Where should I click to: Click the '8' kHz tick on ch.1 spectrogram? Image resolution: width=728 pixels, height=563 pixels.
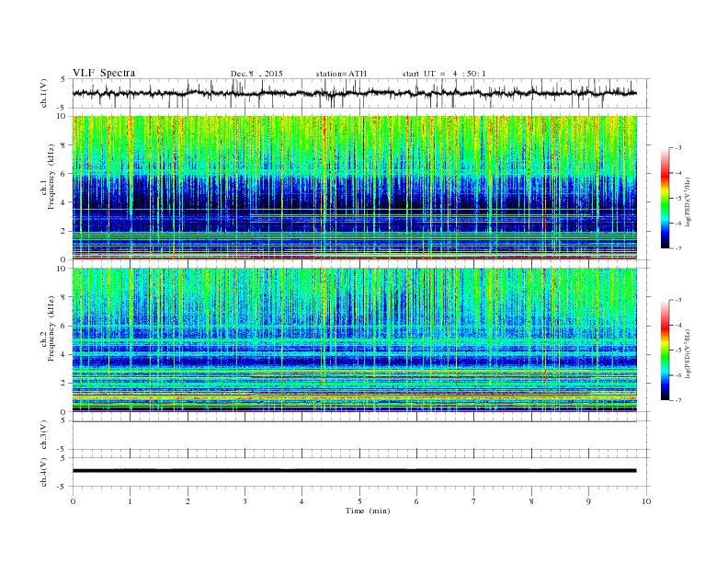(x=63, y=145)
